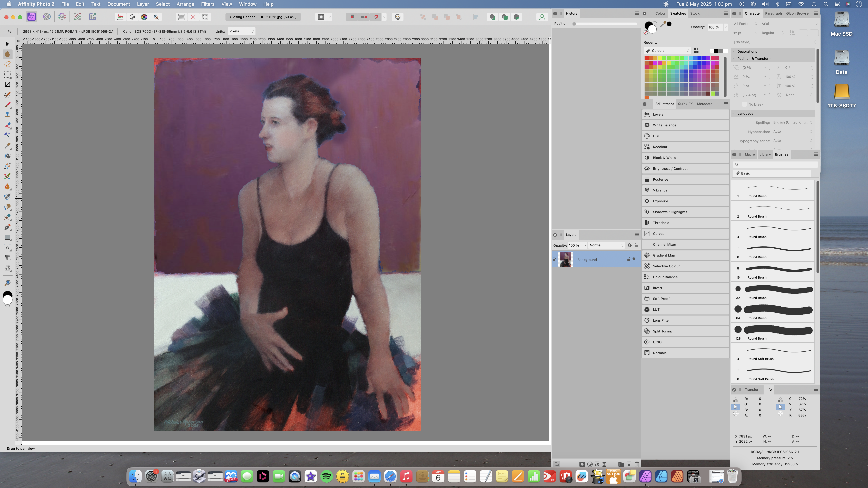Open the Colours palette dropdown in Swatches
Viewport: 868px width, 488px height.
click(667, 51)
